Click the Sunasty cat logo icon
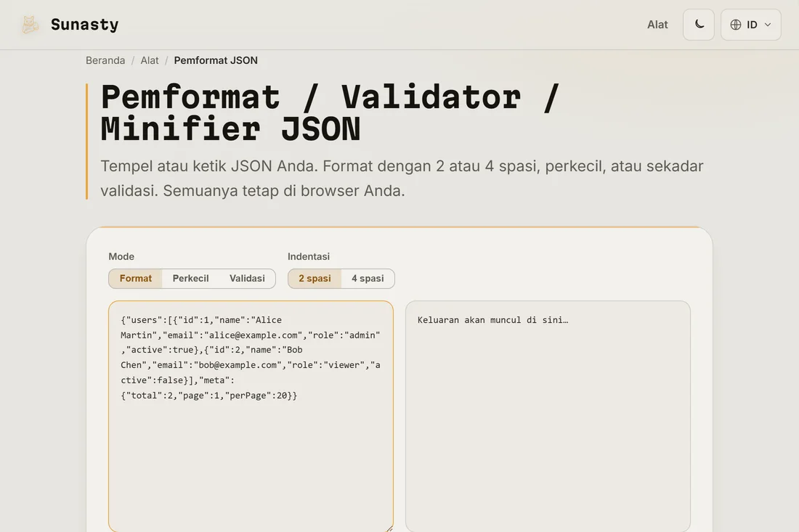Image resolution: width=799 pixels, height=532 pixels. click(30, 25)
